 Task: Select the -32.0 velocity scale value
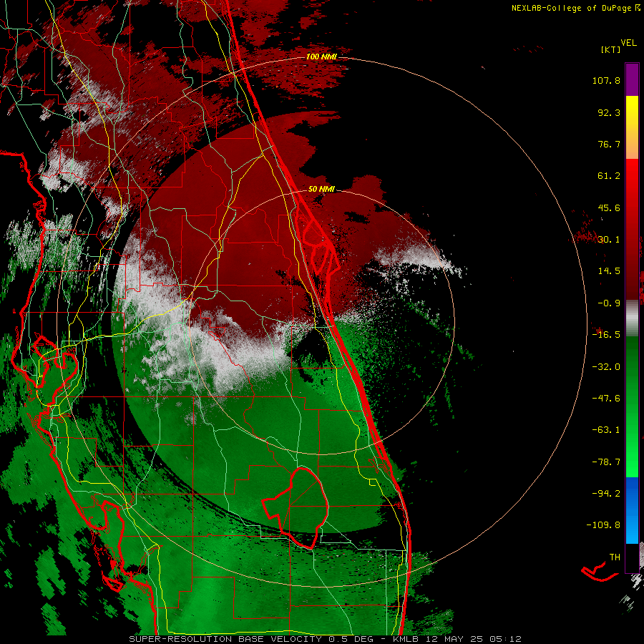[x=606, y=367]
